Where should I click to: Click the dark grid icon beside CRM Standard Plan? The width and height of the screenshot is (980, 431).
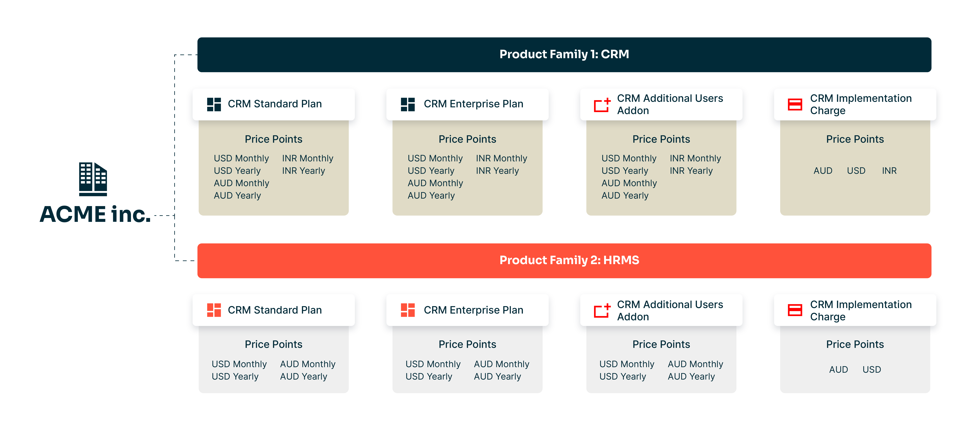214,104
